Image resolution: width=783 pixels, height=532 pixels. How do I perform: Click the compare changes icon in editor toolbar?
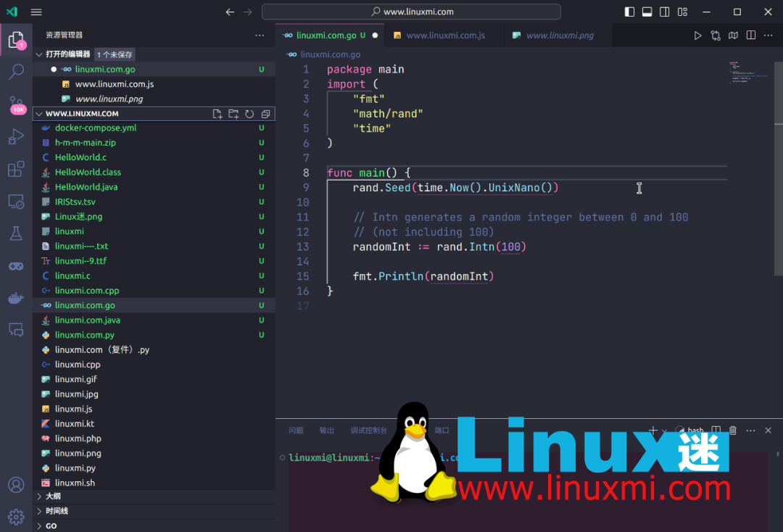pyautogui.click(x=716, y=36)
